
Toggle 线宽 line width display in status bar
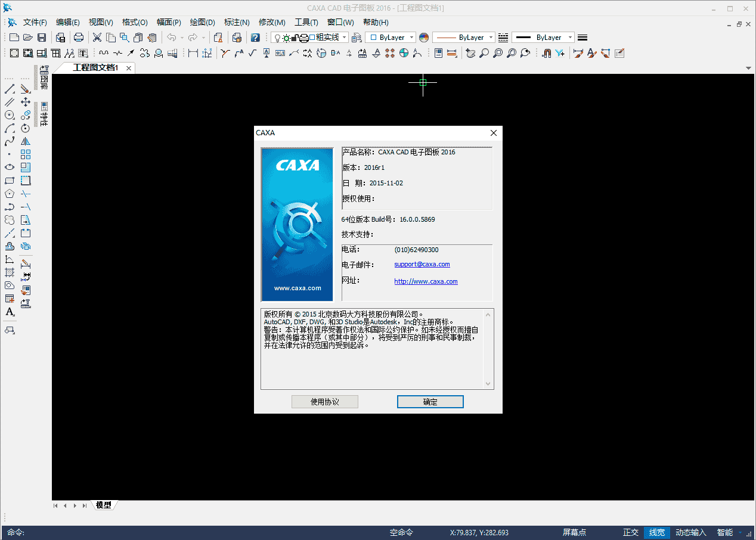pyautogui.click(x=656, y=532)
